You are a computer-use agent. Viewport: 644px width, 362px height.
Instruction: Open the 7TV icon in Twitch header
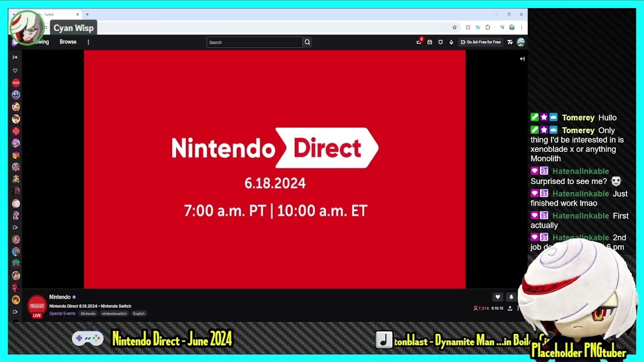pyautogui.click(x=510, y=42)
